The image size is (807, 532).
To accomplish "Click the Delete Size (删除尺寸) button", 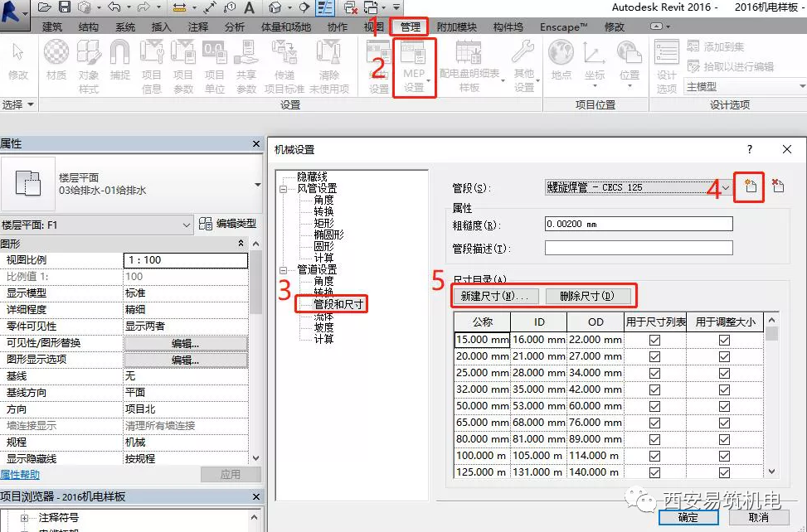I will pos(587,296).
